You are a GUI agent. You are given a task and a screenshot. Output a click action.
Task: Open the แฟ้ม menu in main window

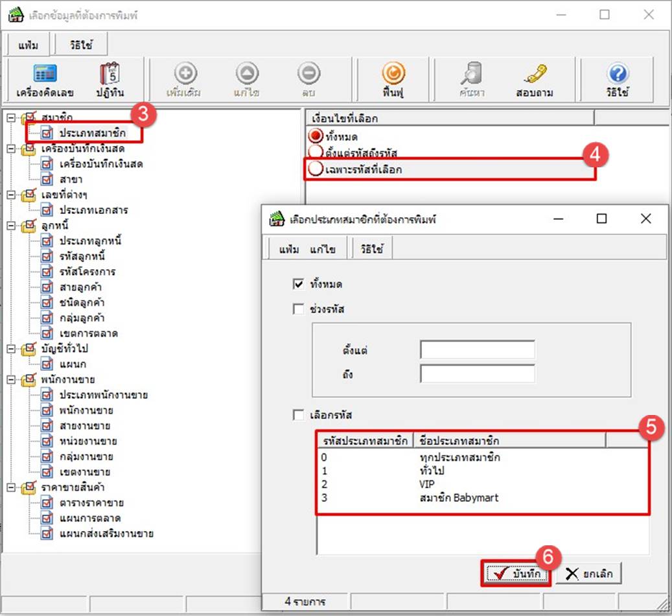[x=29, y=46]
